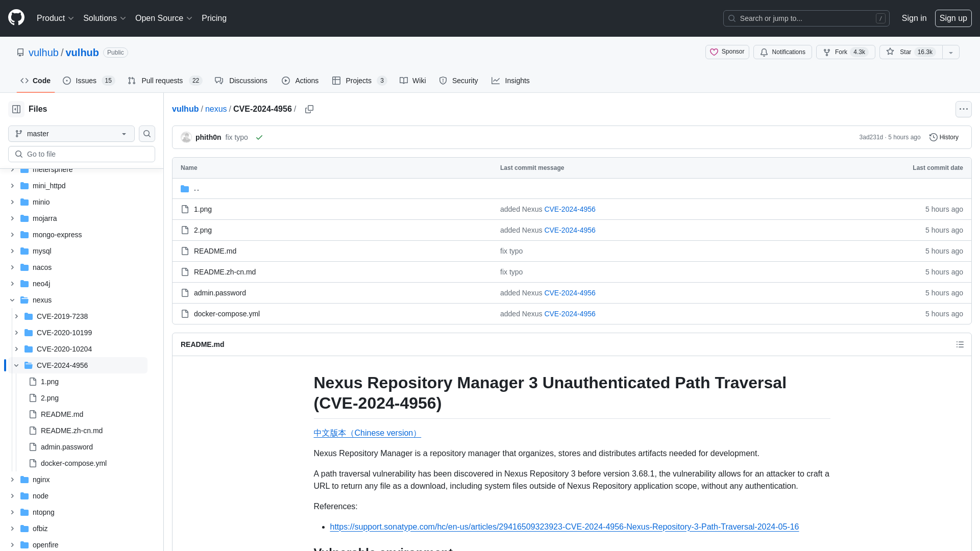Toggle the table of contents outline
This screenshot has height=551, width=980.
click(960, 344)
